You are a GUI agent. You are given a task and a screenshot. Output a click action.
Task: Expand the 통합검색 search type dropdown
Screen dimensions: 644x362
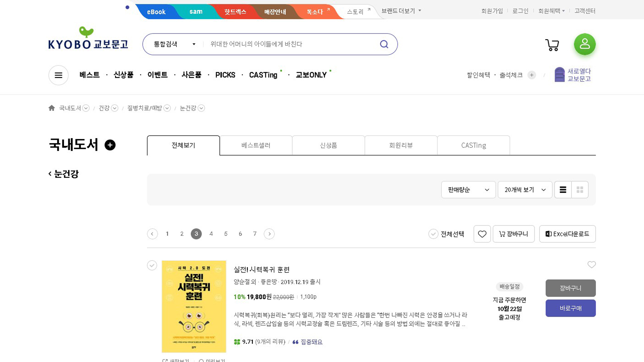174,44
